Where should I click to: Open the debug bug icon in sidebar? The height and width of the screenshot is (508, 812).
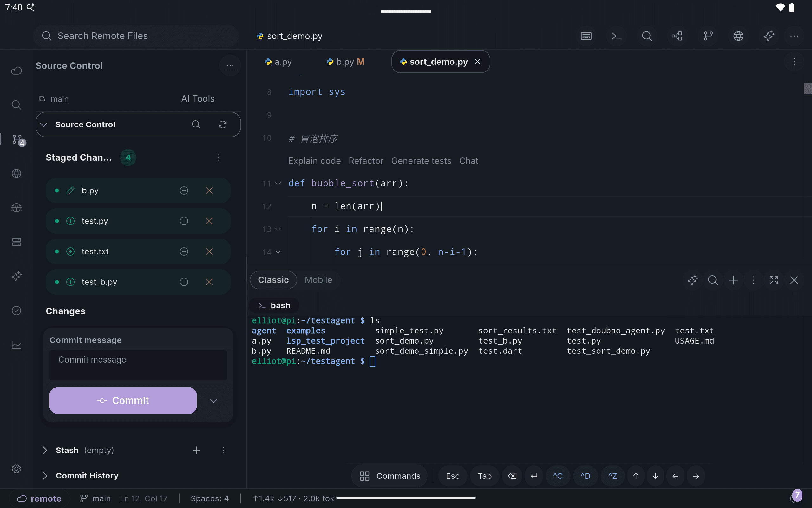(16, 208)
